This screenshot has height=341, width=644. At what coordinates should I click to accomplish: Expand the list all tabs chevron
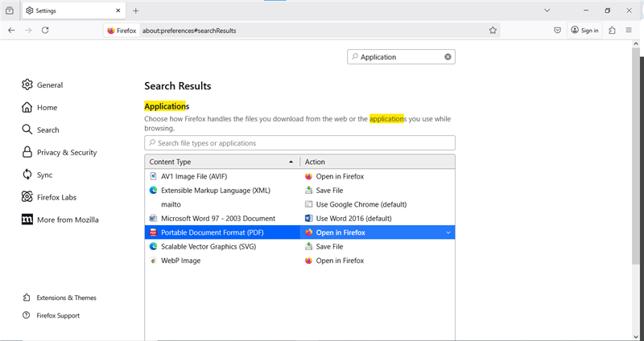coord(547,10)
